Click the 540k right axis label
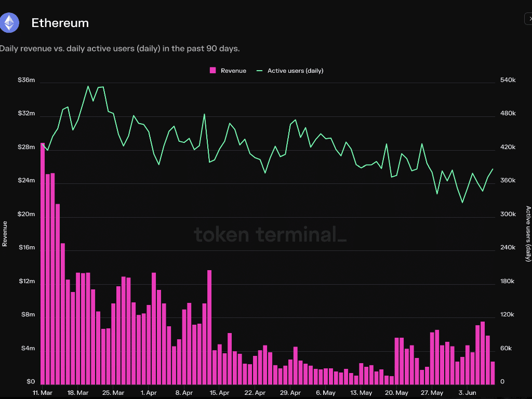Screen dimensions: 532x399 508,81
